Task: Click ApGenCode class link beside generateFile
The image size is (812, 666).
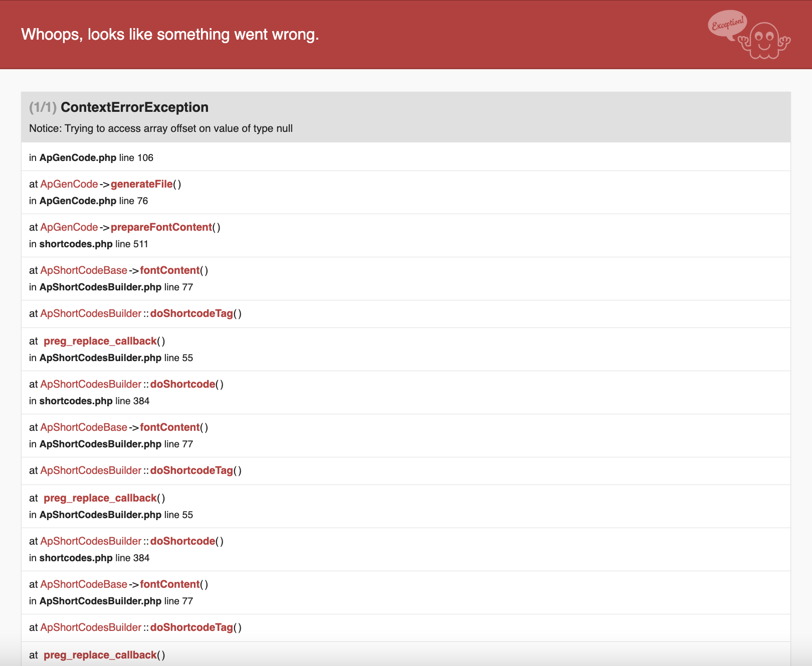Action: pos(69,184)
